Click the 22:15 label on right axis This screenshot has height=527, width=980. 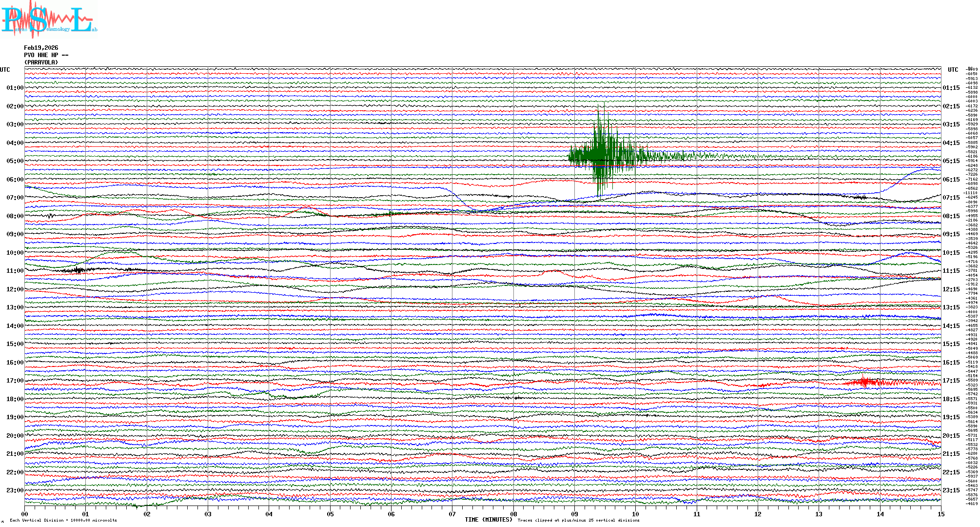click(x=951, y=472)
